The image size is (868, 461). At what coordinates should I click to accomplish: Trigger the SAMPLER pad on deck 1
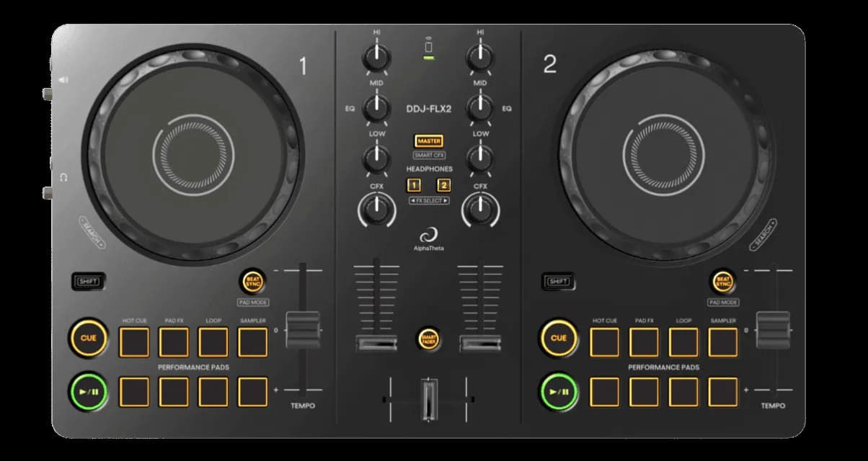click(x=252, y=341)
